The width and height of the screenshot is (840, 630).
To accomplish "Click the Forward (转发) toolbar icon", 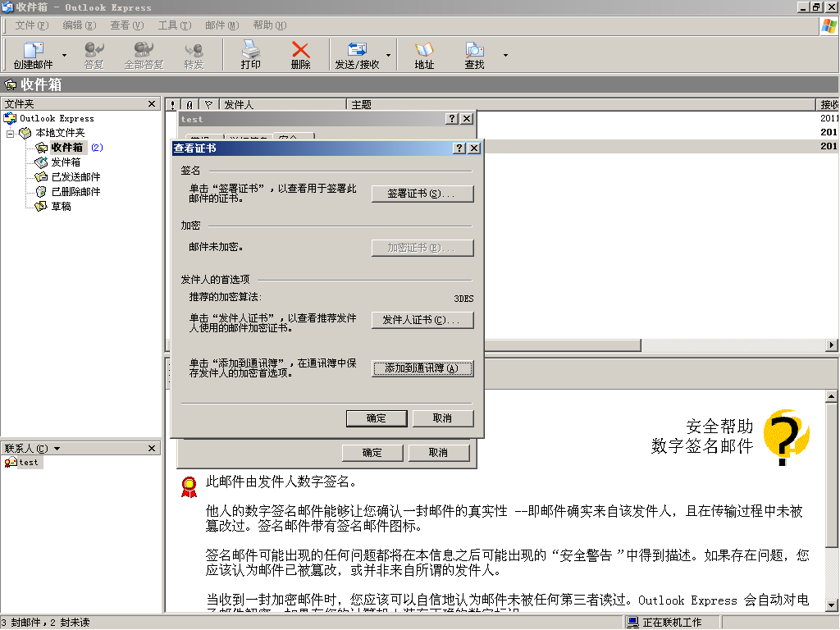I will point(194,55).
